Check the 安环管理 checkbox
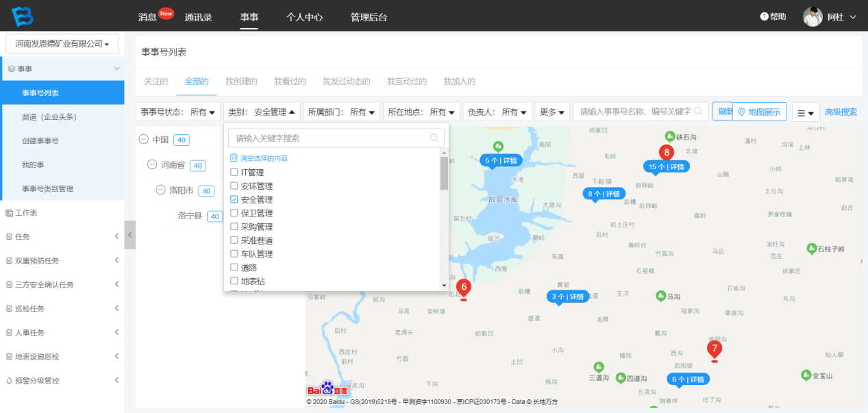 click(x=234, y=186)
